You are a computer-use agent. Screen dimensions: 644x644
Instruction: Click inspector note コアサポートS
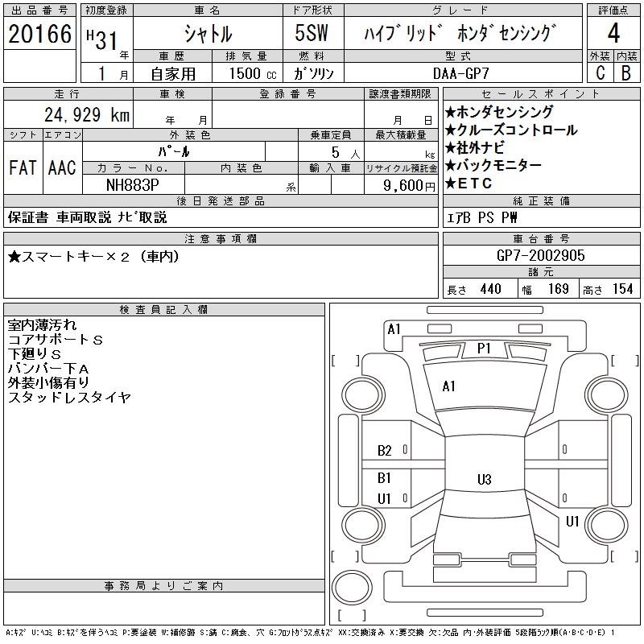click(55, 340)
